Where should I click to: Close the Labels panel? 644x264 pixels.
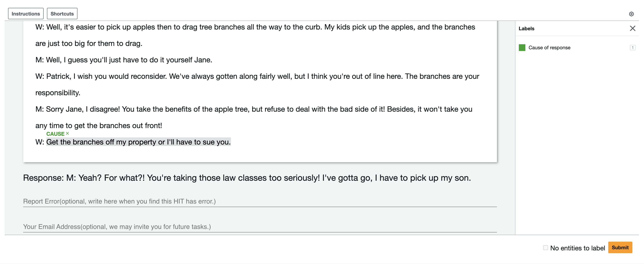pyautogui.click(x=633, y=28)
